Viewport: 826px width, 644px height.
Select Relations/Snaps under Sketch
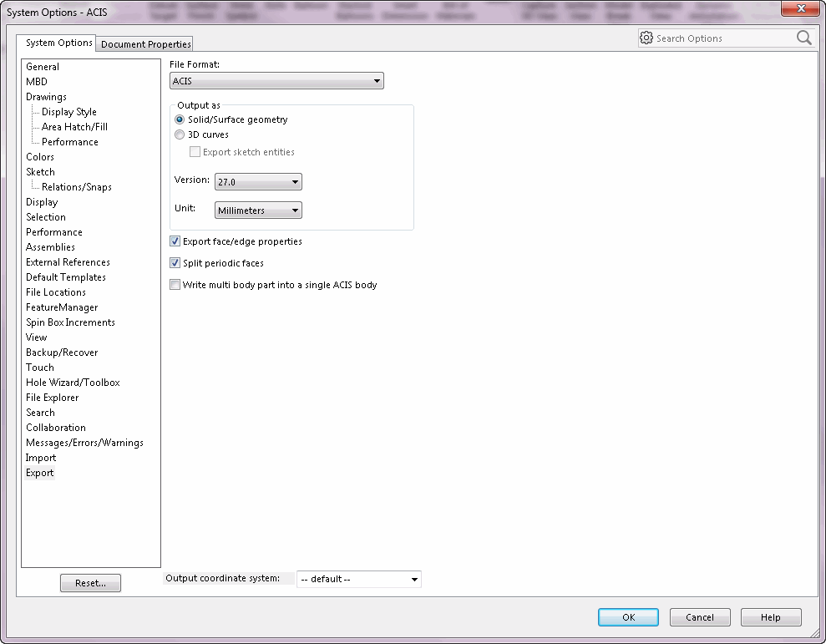coord(76,187)
